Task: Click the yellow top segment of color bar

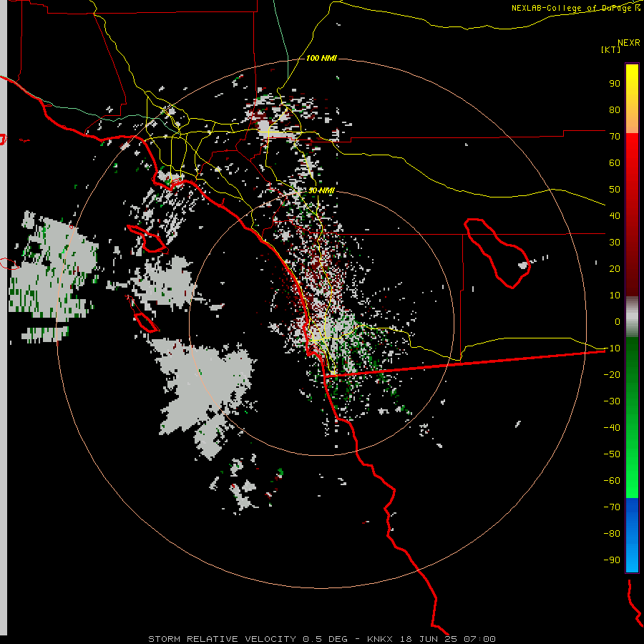Action: 632,99
